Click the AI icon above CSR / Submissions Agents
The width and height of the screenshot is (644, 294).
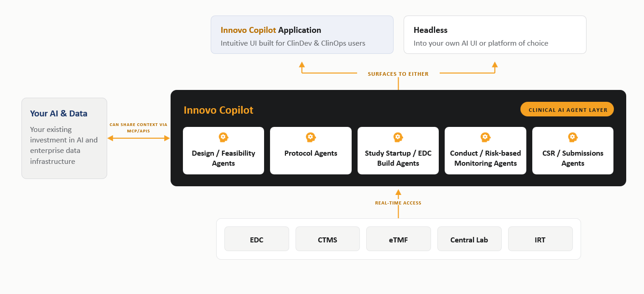[x=573, y=137]
